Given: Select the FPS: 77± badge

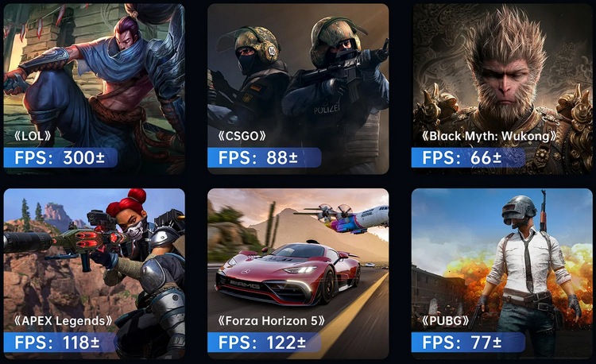Looking at the screenshot, I should click(468, 343).
